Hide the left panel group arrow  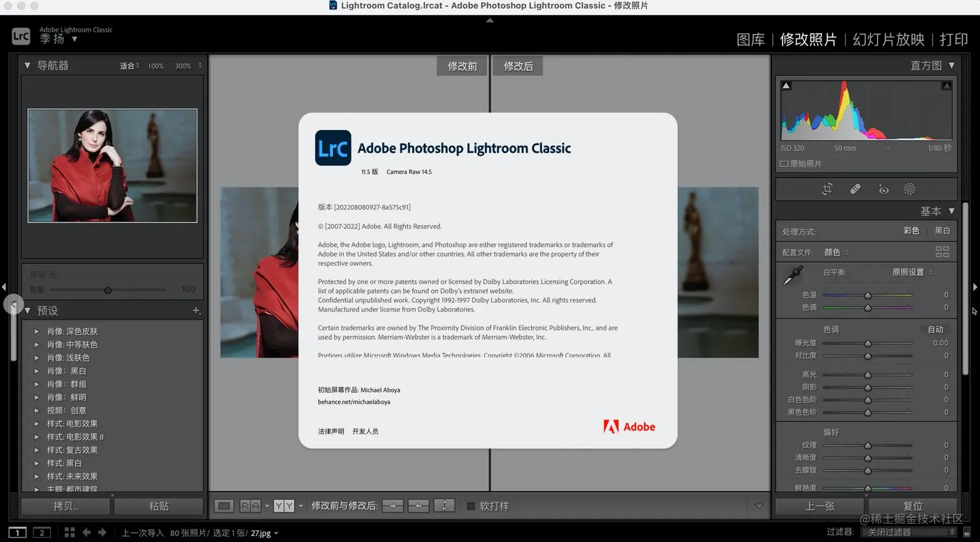(4, 287)
